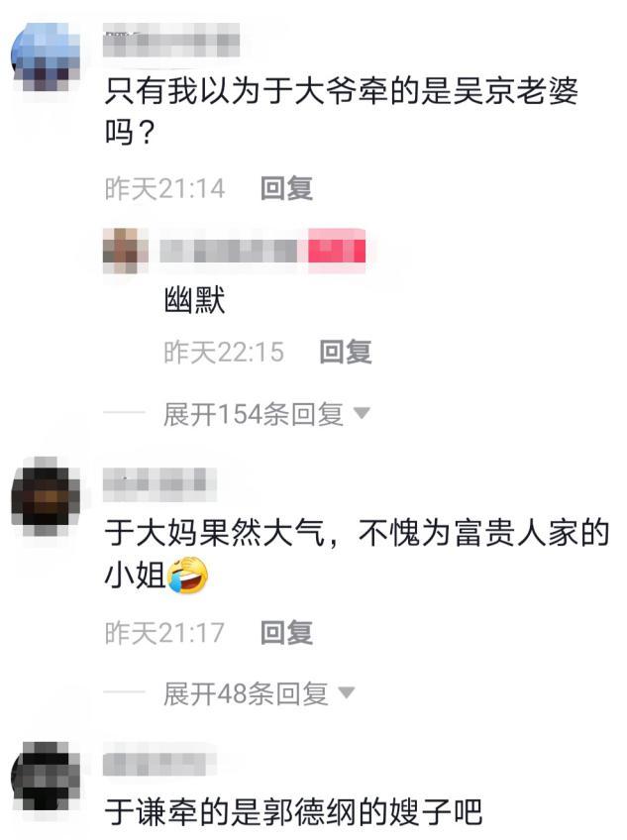Select the comment text 于谦牵的是郭德纲的嫂子吧
The height and width of the screenshot is (840, 627).
[x=293, y=812]
